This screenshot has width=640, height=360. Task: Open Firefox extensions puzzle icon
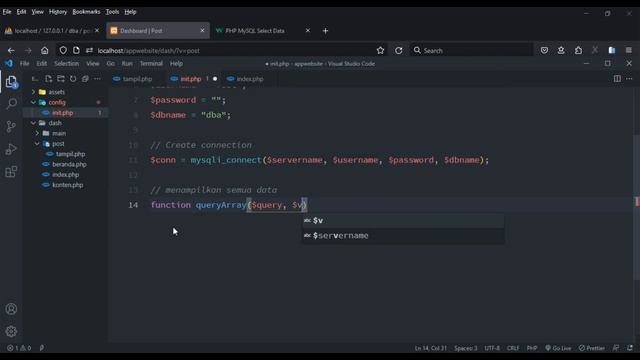578,51
